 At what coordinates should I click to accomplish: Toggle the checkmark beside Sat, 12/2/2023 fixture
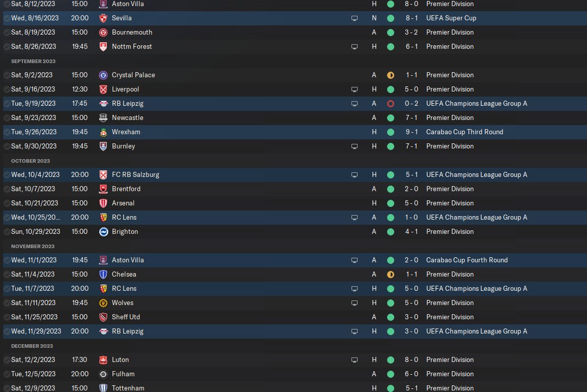coord(7,360)
